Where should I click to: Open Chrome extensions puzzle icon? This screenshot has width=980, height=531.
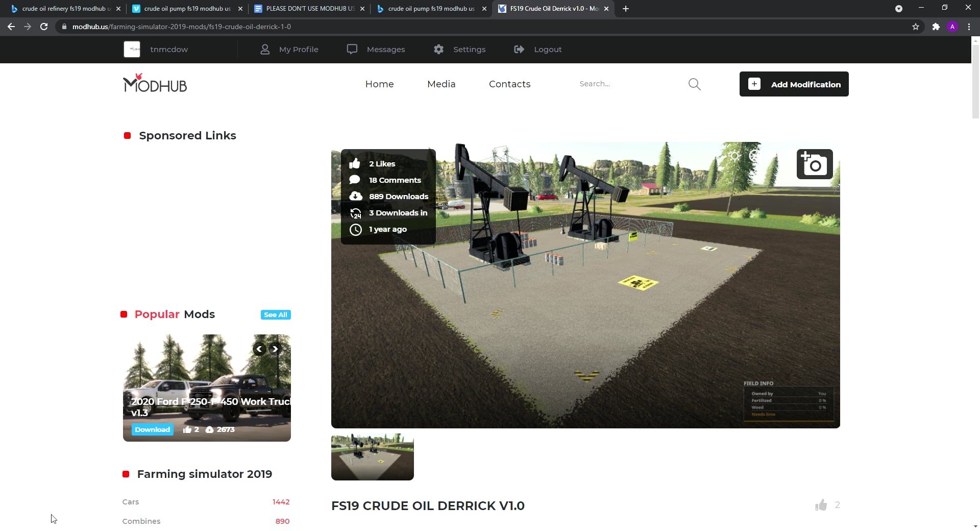click(x=936, y=27)
